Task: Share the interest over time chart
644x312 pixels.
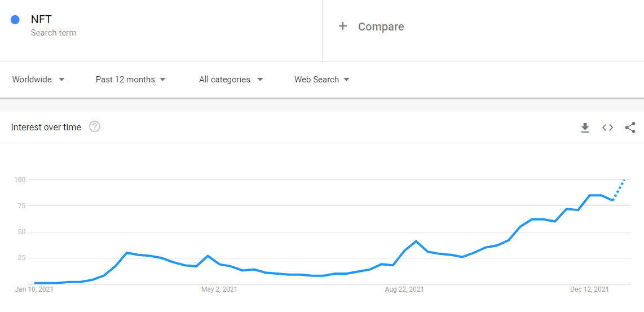Action: 630,128
